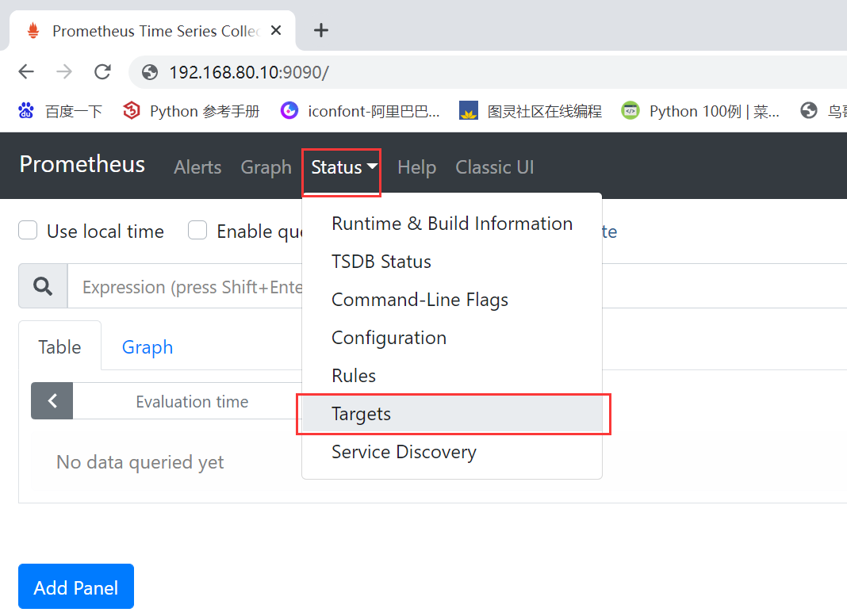Choose Service Discovery menu item
The image size is (847, 616).
[x=452, y=452]
